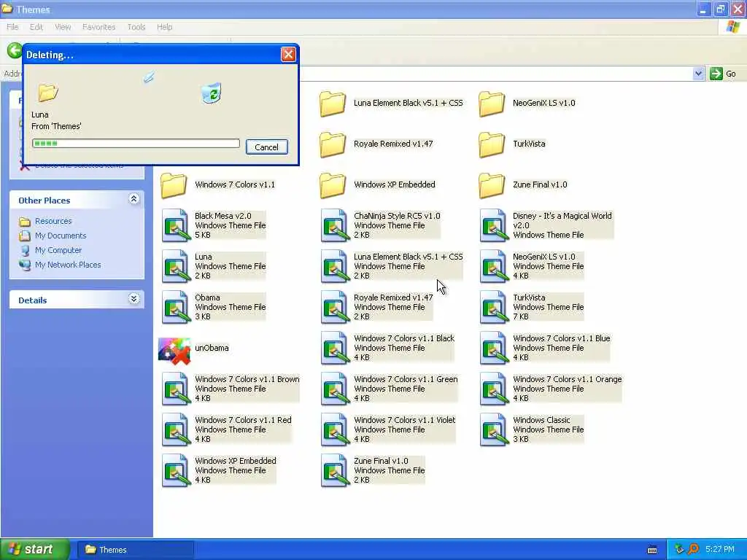Select Windows 7 Colors v1.1 Orange theme
The height and width of the screenshot is (560, 747).
[x=551, y=389]
